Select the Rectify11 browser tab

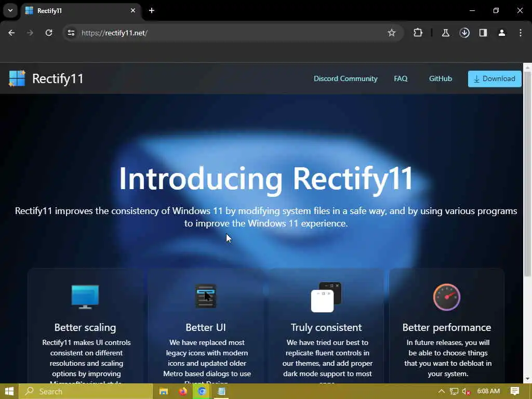(81, 10)
